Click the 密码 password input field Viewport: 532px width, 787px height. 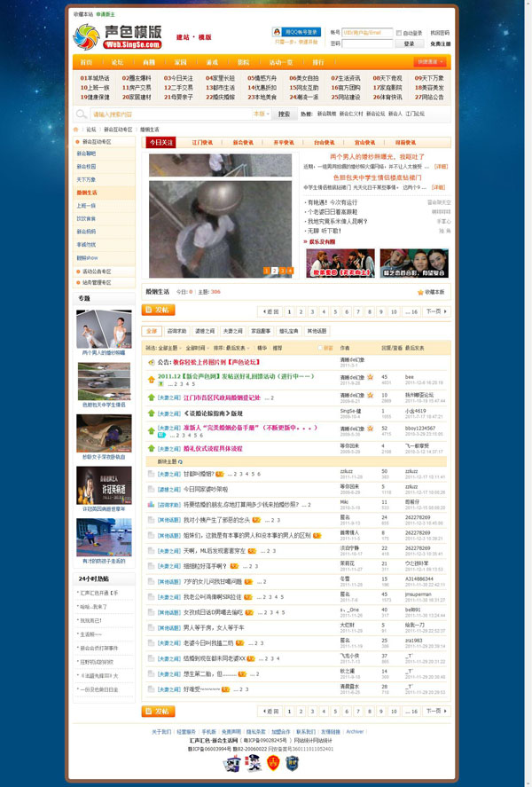(367, 43)
